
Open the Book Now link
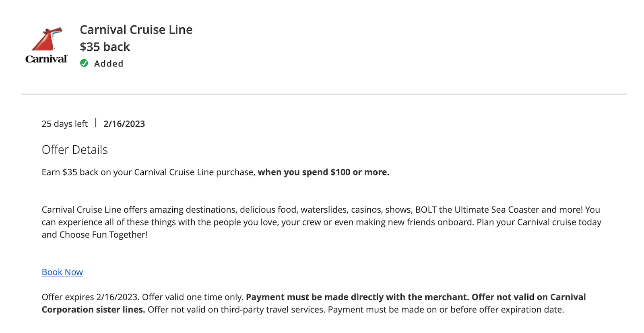[x=62, y=272]
